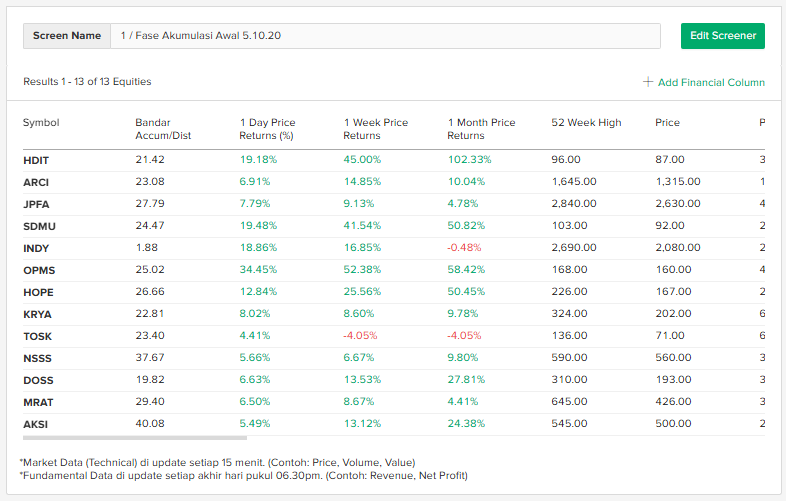
Task: Sort by Bandar Accum/Dist column header
Action: (163, 129)
